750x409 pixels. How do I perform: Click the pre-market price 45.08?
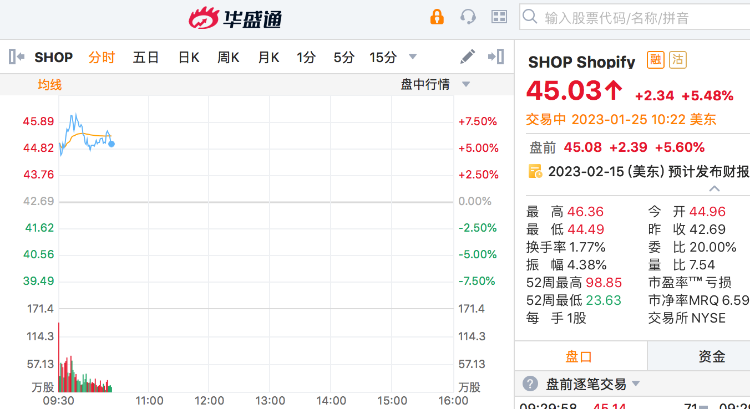[583, 147]
